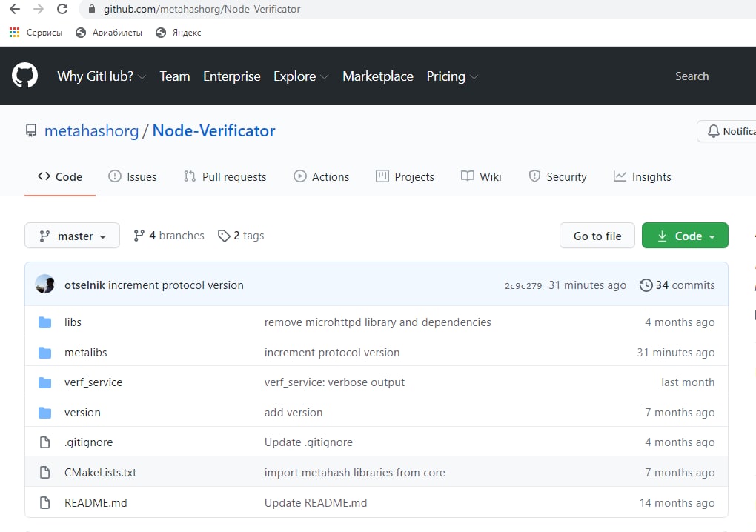Open 'remove microhttpd library and dependencies' commit message
This screenshot has height=532, width=756.
click(x=377, y=322)
